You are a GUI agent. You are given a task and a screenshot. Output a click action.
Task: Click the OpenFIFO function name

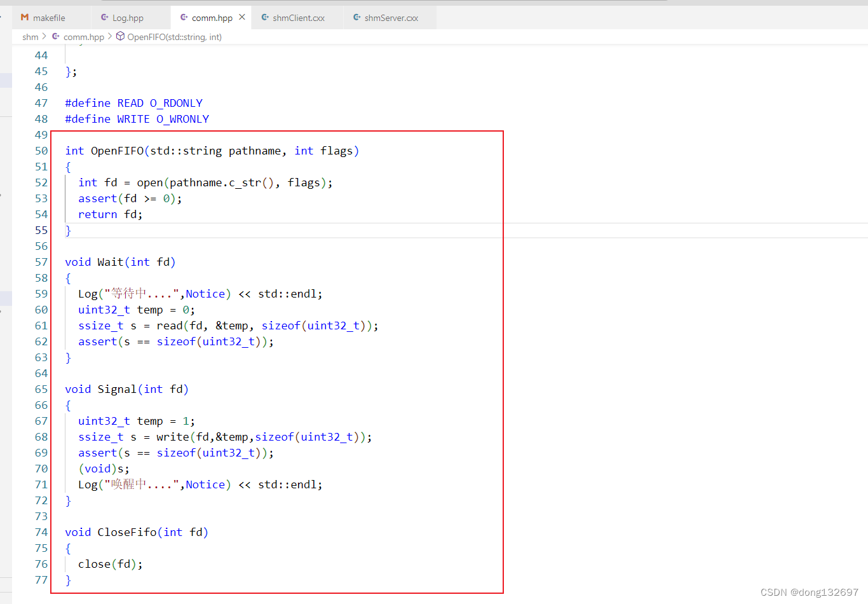118,151
